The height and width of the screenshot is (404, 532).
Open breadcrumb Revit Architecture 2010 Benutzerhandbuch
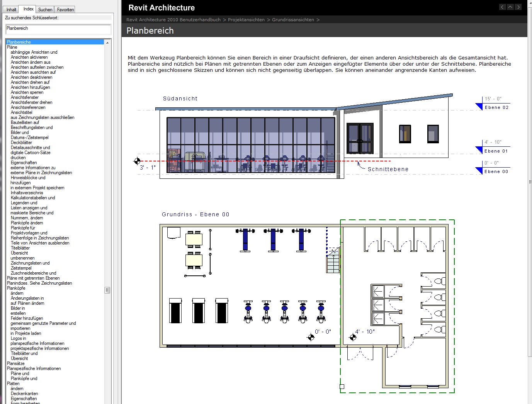pos(173,20)
